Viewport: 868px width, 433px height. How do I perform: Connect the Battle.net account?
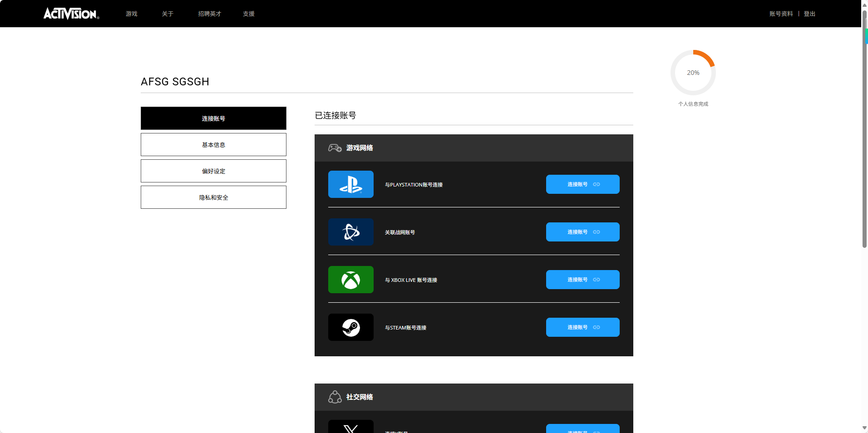[x=583, y=232]
